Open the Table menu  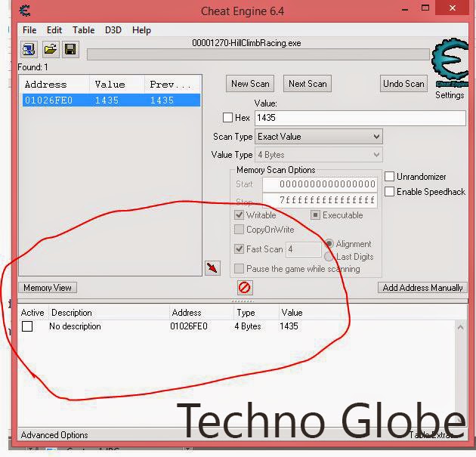83,30
